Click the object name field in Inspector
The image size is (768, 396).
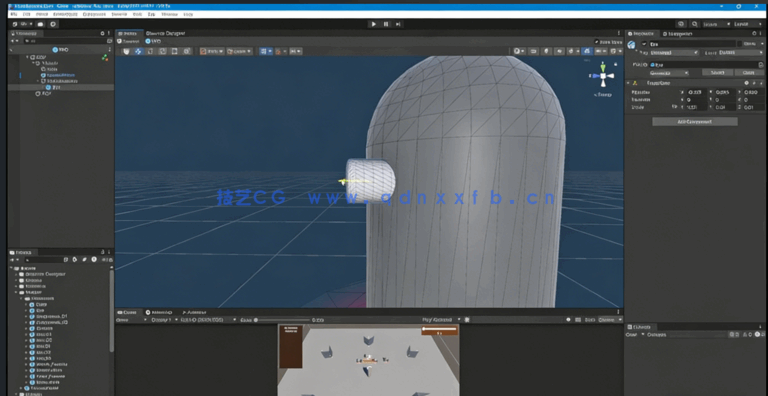point(693,44)
